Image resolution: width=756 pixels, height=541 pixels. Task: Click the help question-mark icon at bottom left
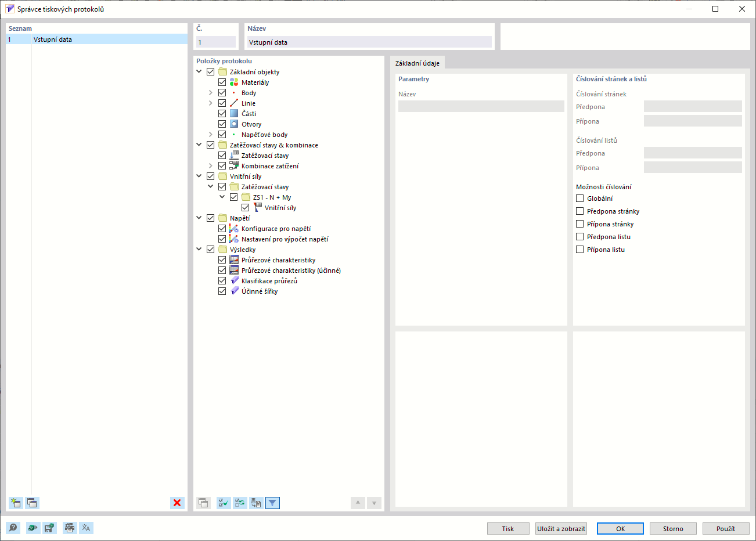pos(13,528)
